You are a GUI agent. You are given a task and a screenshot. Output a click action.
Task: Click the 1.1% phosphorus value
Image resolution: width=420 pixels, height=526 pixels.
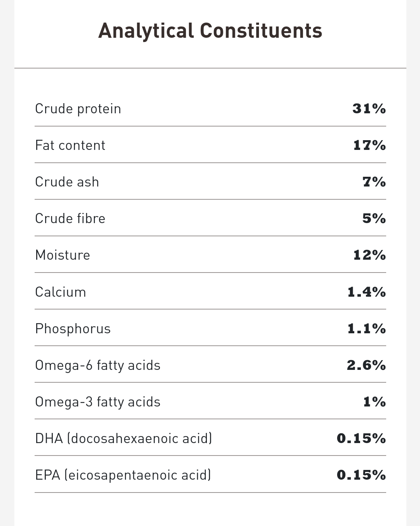(x=366, y=329)
